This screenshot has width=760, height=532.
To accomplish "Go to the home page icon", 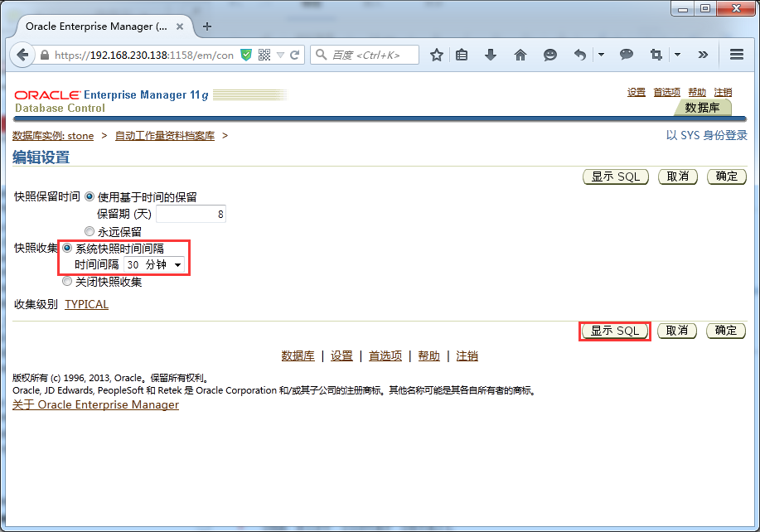I will (520, 55).
